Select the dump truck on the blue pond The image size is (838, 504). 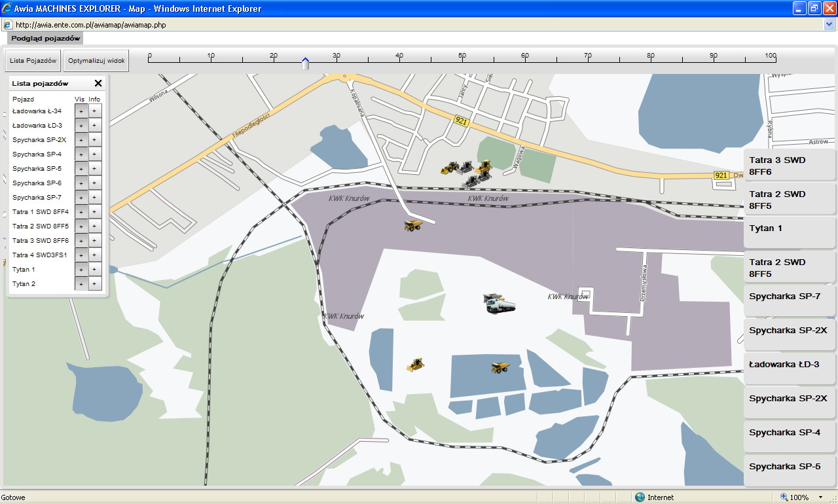coord(500,367)
